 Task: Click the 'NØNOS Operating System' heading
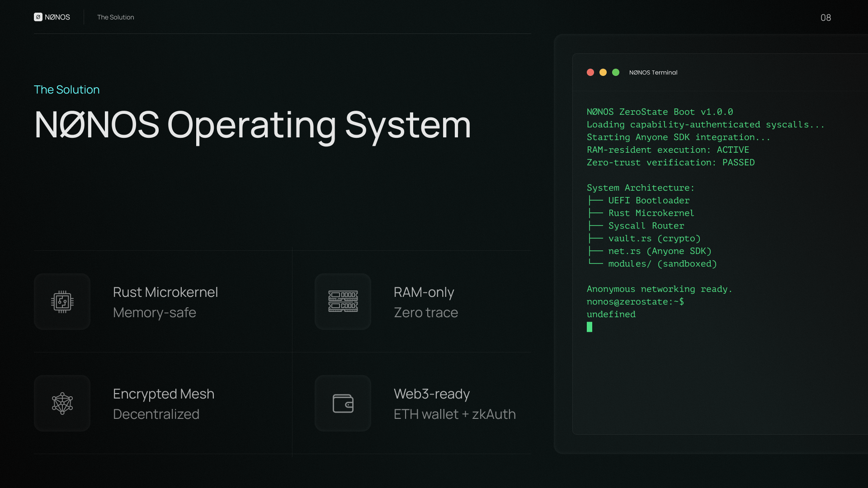coord(252,125)
